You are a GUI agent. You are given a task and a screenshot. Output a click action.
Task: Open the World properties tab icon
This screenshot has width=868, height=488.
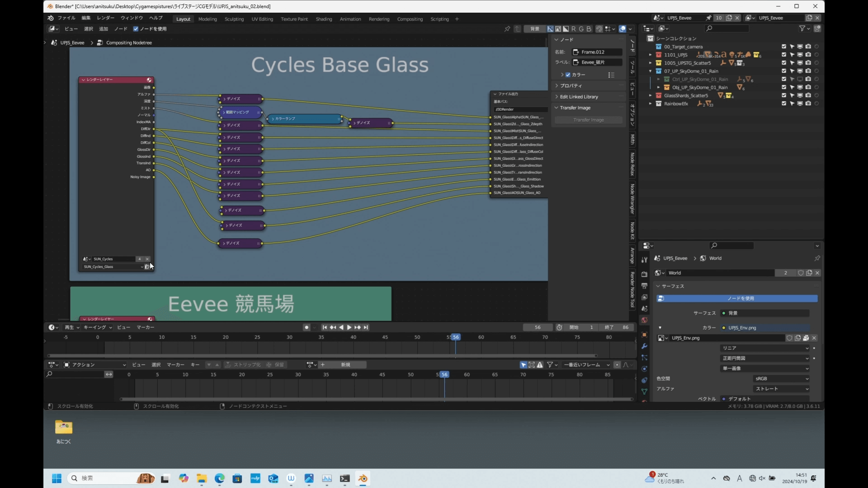(644, 320)
